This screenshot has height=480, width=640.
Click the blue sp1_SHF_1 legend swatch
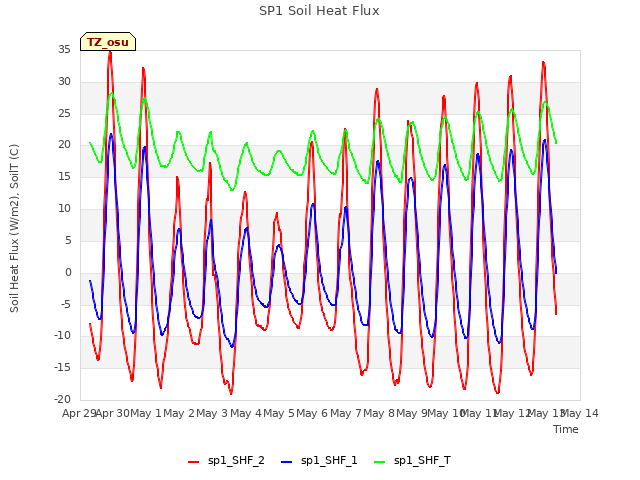point(287,462)
